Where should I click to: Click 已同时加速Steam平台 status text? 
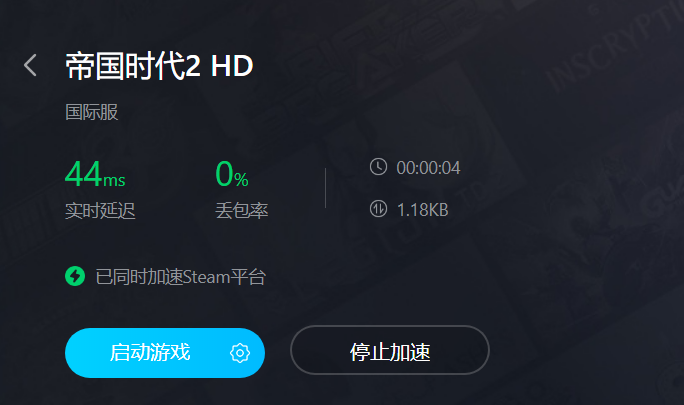(x=181, y=277)
